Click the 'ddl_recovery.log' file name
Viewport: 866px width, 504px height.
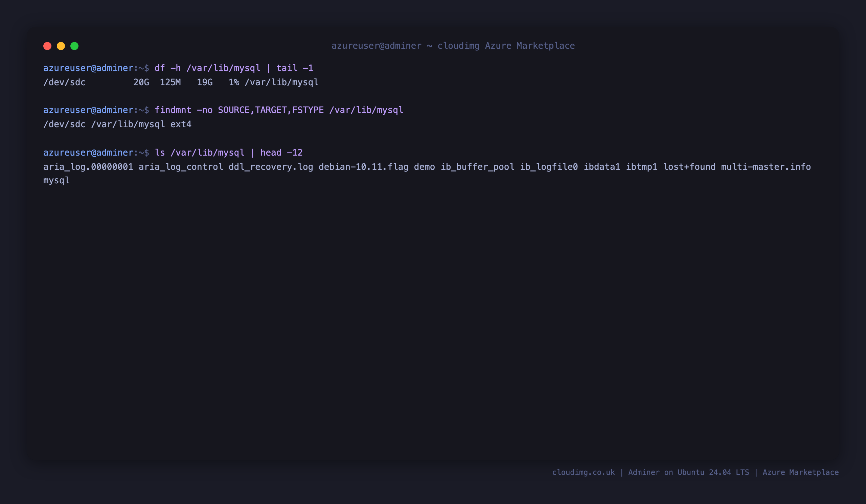[x=271, y=167]
